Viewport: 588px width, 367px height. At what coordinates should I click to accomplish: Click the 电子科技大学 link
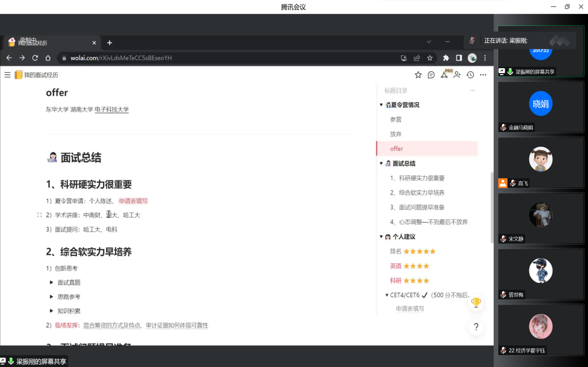[111, 110]
